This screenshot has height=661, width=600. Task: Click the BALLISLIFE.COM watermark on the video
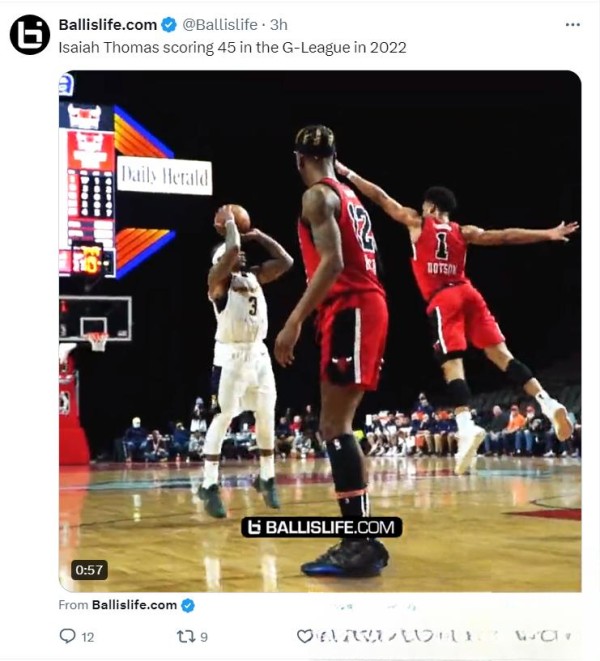click(321, 527)
